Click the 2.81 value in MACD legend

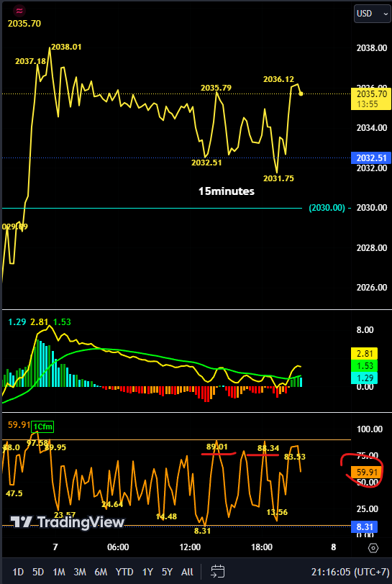pos(40,321)
